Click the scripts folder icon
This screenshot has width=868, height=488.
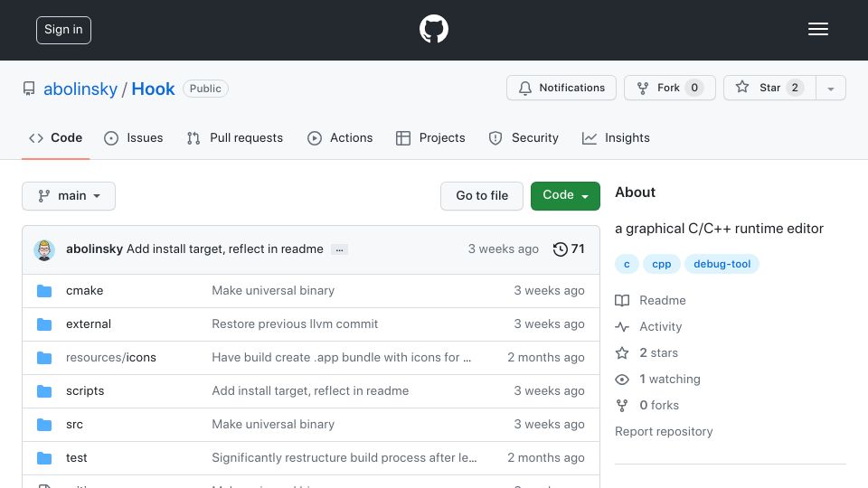tap(44, 391)
